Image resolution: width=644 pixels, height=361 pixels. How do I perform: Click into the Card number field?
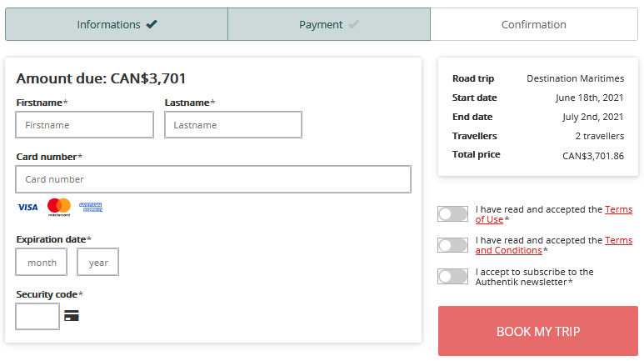[213, 179]
